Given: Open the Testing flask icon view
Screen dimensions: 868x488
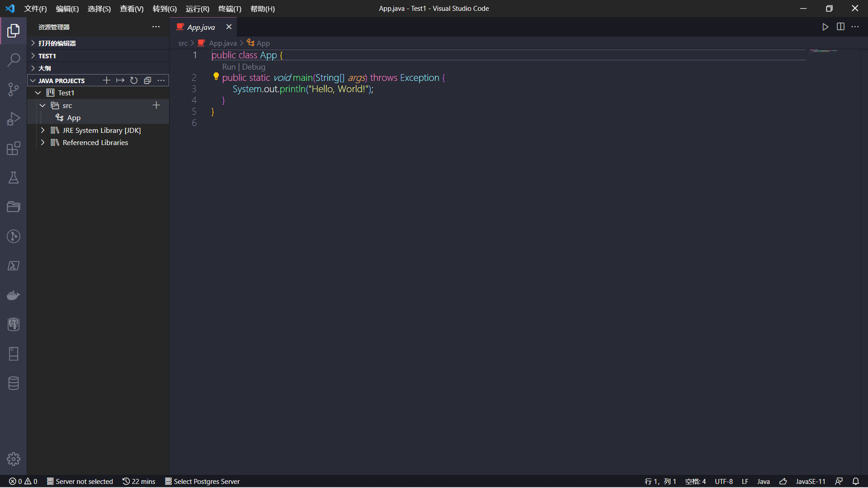Looking at the screenshot, I should 14,178.
